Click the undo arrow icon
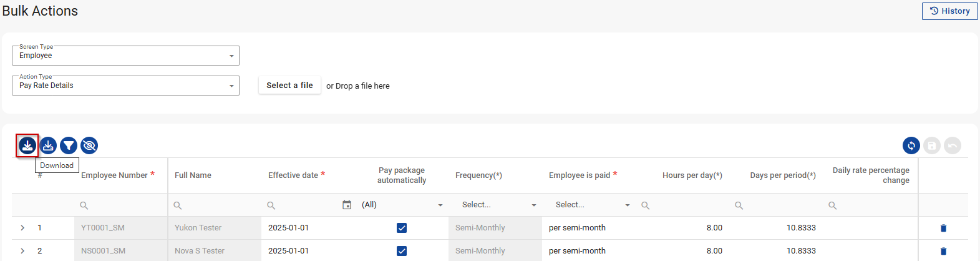Image resolution: width=980 pixels, height=261 pixels. coord(952,145)
